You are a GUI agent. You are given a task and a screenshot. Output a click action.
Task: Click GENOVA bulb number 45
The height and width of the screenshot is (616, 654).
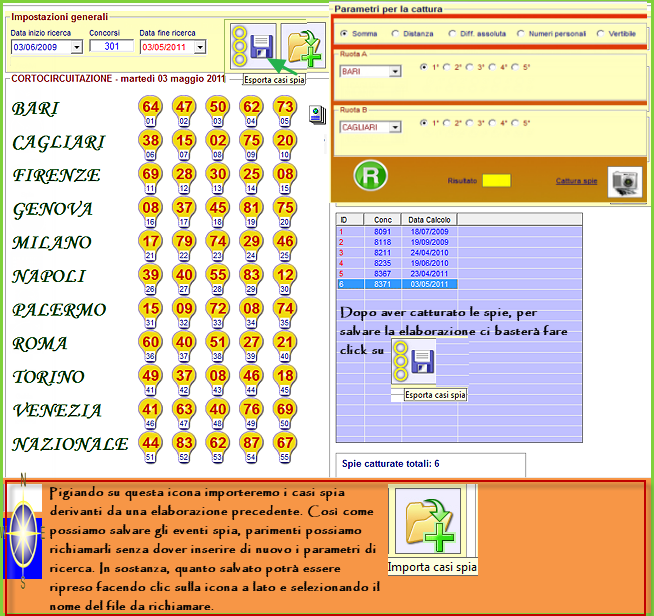click(217, 212)
